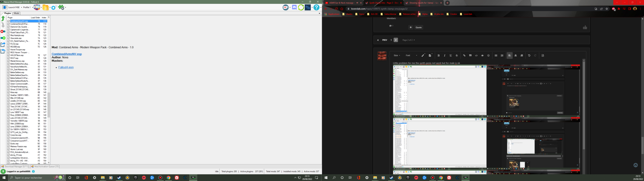Click the Bold icon in the forum editor

[x=438, y=56]
